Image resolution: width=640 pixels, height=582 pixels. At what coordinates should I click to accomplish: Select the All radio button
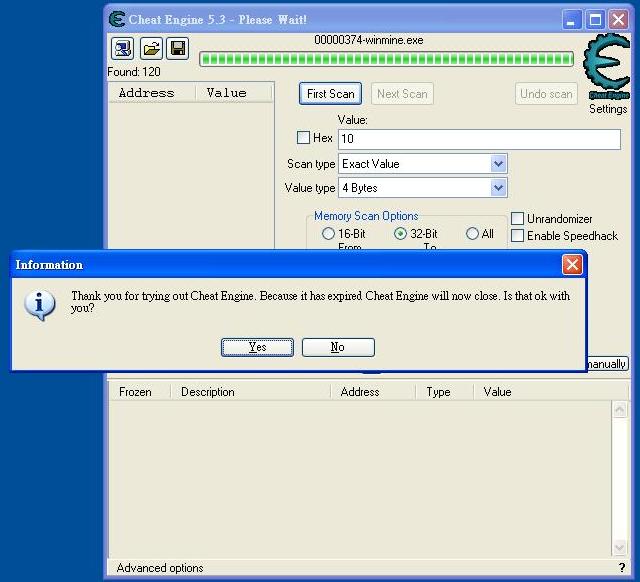pos(472,234)
